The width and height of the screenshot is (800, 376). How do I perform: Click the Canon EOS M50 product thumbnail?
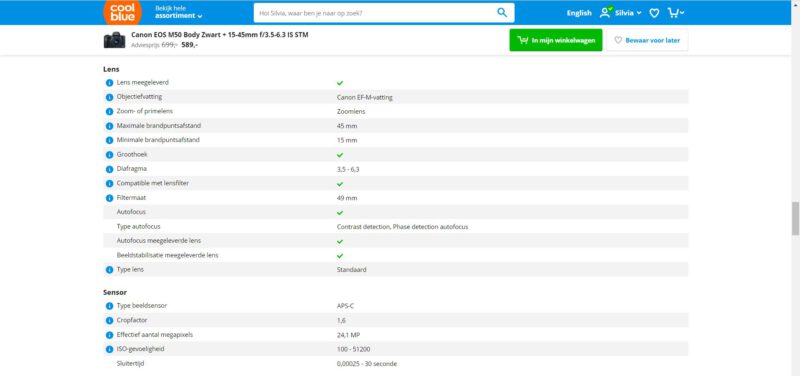pyautogui.click(x=114, y=40)
